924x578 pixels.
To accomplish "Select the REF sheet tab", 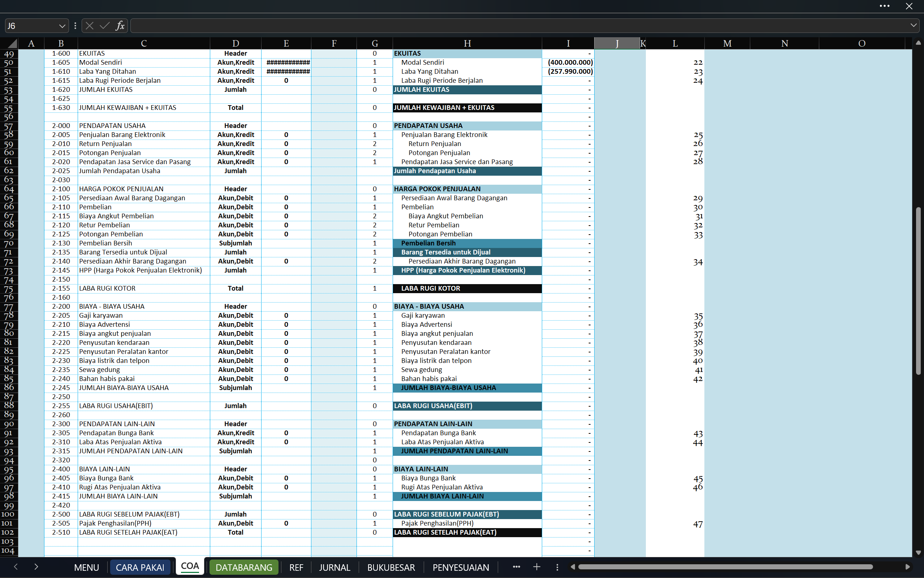I will click(296, 567).
